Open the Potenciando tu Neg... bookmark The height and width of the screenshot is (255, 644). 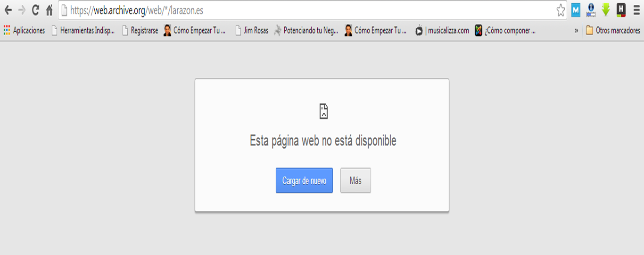click(306, 31)
